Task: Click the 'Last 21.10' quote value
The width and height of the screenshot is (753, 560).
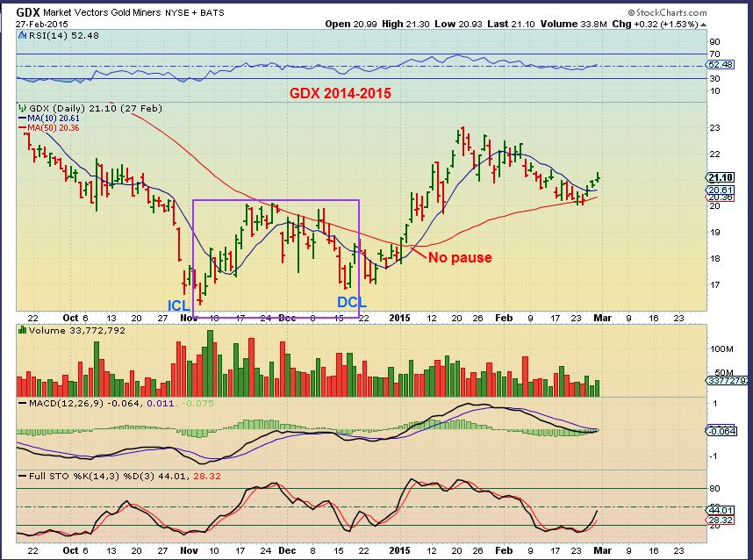Action: (511, 24)
